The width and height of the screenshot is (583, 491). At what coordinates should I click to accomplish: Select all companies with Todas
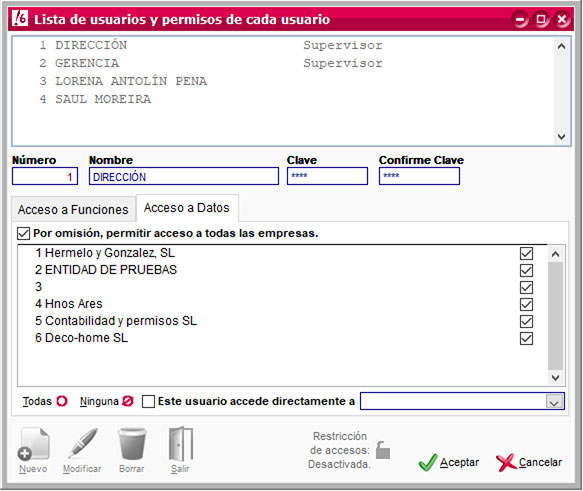click(45, 401)
